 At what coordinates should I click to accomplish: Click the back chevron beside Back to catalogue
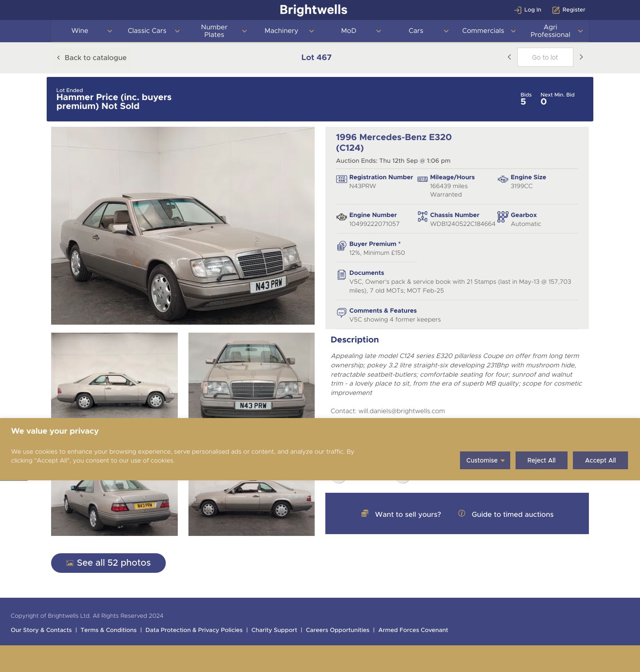[x=58, y=58]
